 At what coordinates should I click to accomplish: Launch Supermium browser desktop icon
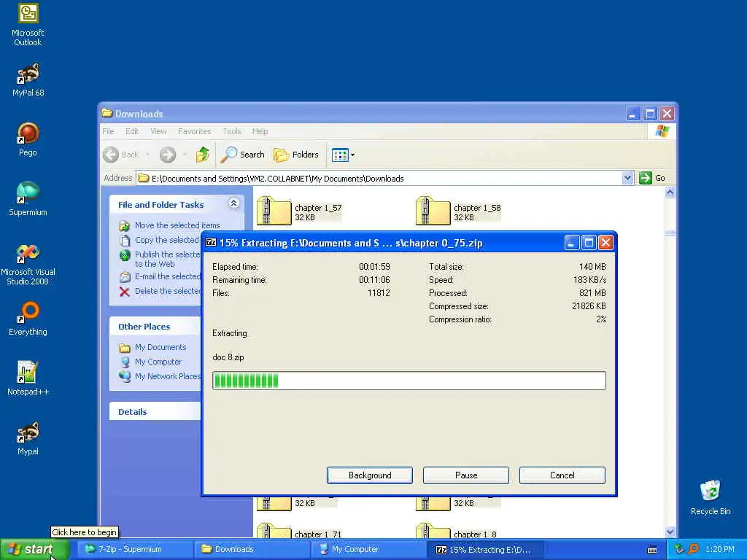[28, 199]
